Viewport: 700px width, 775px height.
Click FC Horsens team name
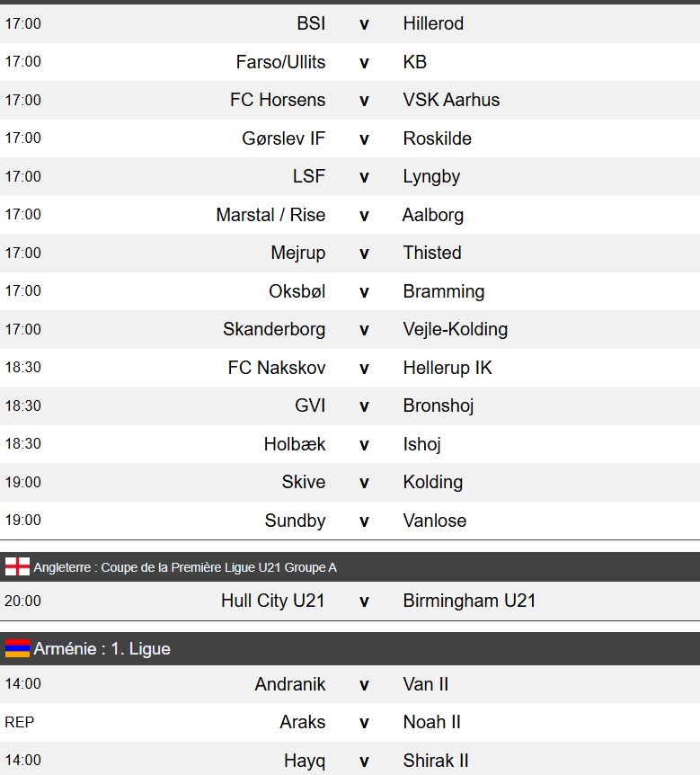[278, 100]
